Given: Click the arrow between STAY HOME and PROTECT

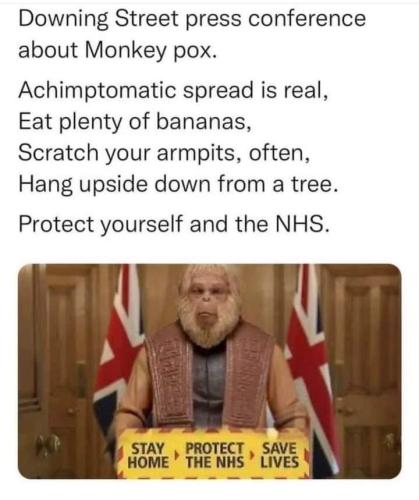Looking at the screenshot, I should point(177,454).
